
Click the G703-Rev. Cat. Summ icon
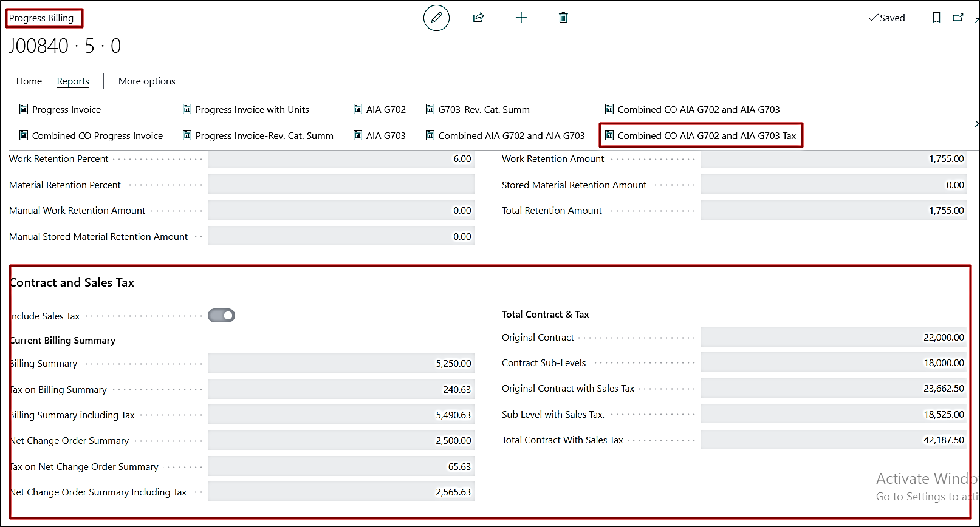tap(430, 109)
